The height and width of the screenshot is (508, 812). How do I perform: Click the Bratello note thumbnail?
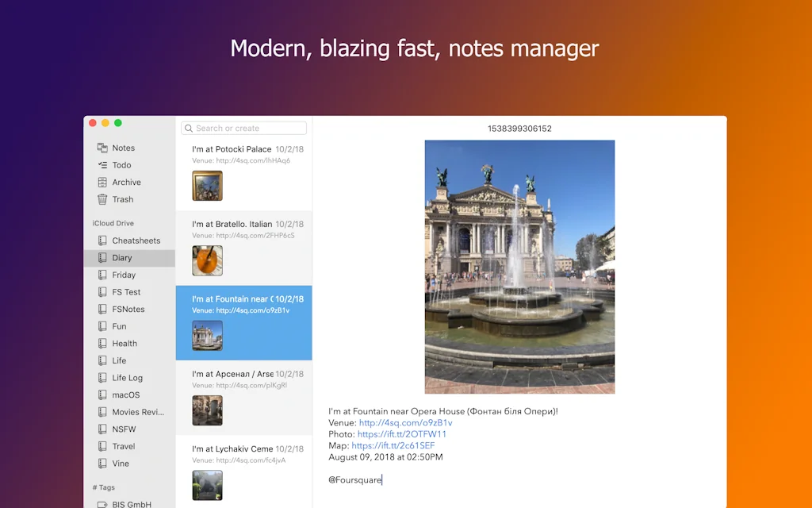point(207,260)
